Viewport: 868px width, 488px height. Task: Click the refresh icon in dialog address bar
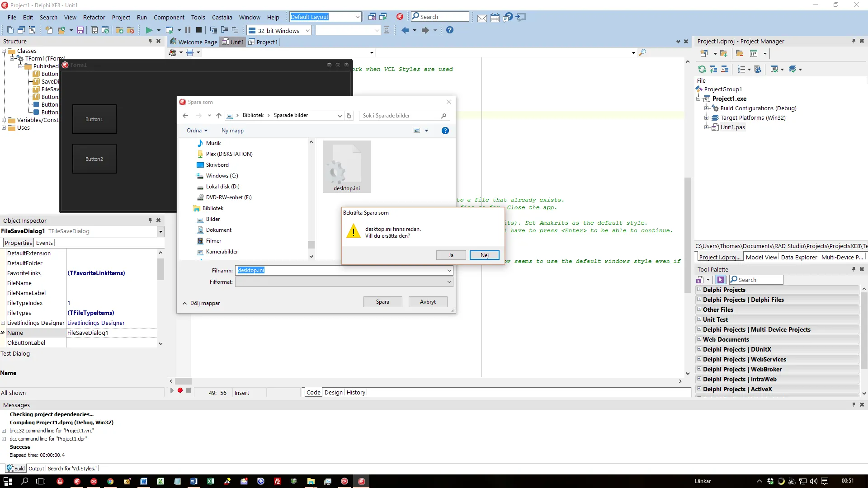349,116
